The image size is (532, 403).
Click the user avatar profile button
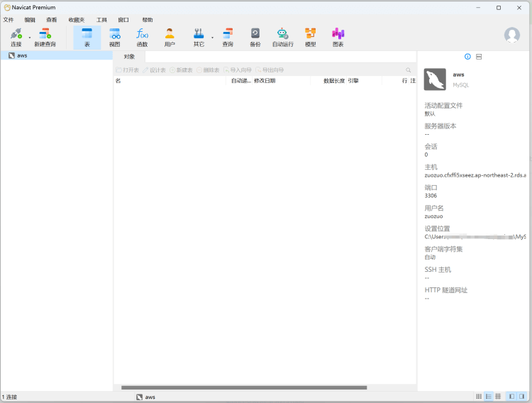(511, 35)
